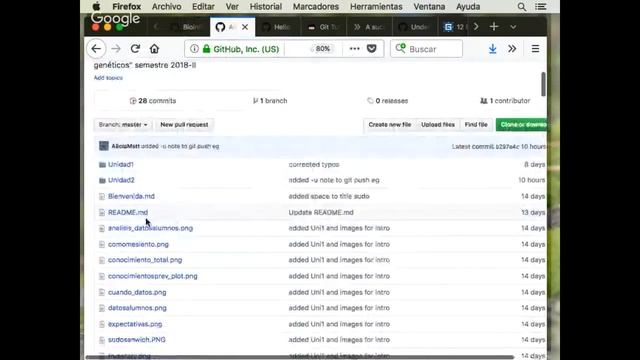Click the horizontal scrollbar at bottom
640x360 pixels.
(300, 357)
